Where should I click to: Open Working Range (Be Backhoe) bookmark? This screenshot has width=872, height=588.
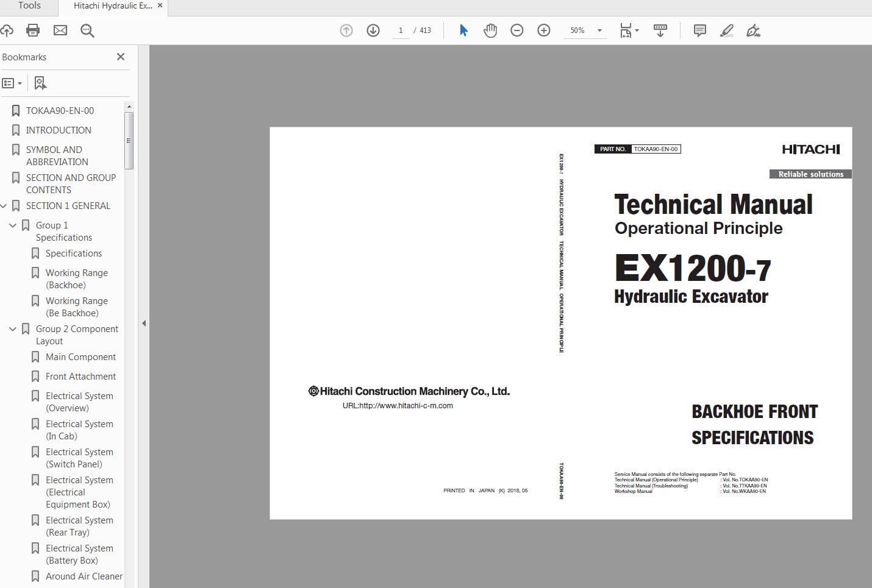(x=77, y=307)
